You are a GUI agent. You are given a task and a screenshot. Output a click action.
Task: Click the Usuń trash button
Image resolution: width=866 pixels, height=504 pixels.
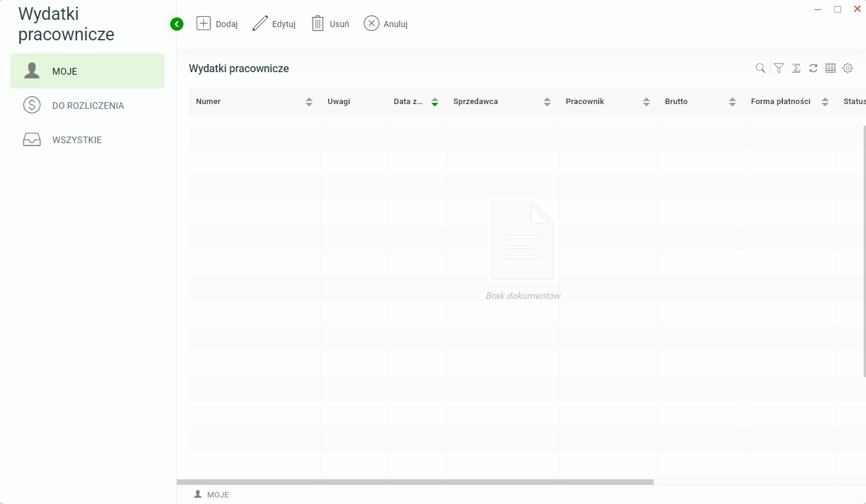[x=330, y=24]
